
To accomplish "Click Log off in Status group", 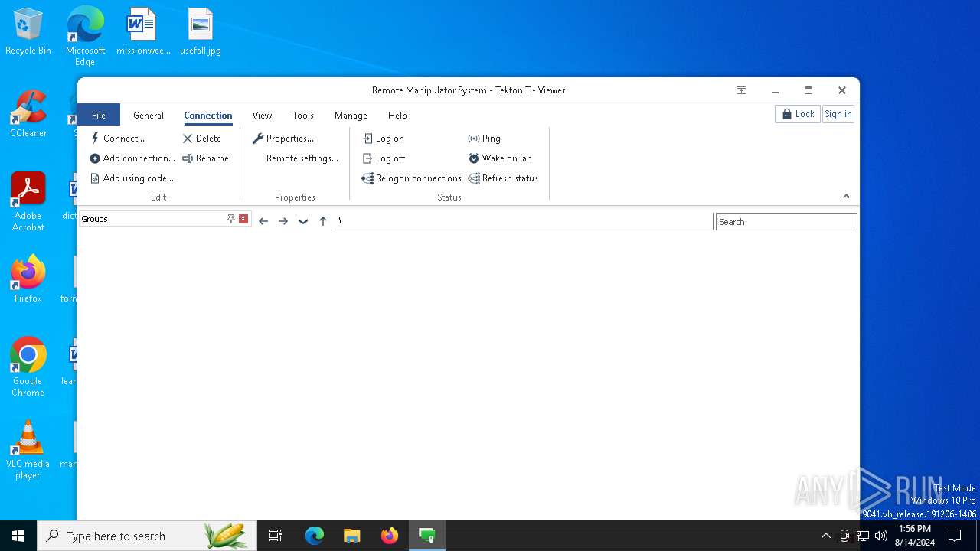I will click(384, 158).
